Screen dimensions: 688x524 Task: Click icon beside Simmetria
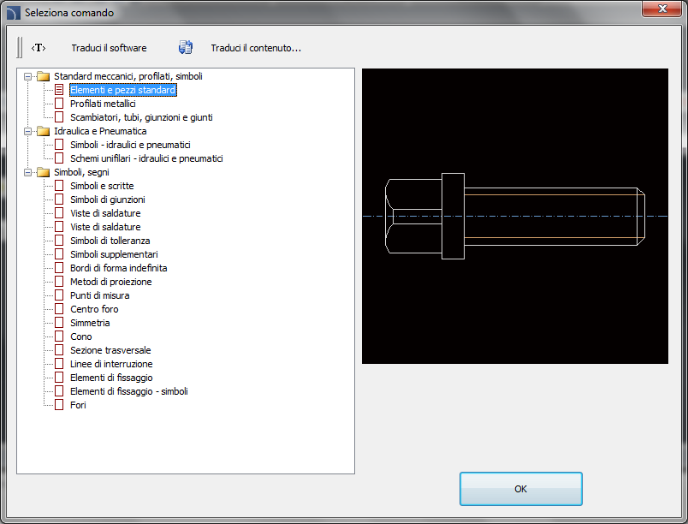click(59, 323)
